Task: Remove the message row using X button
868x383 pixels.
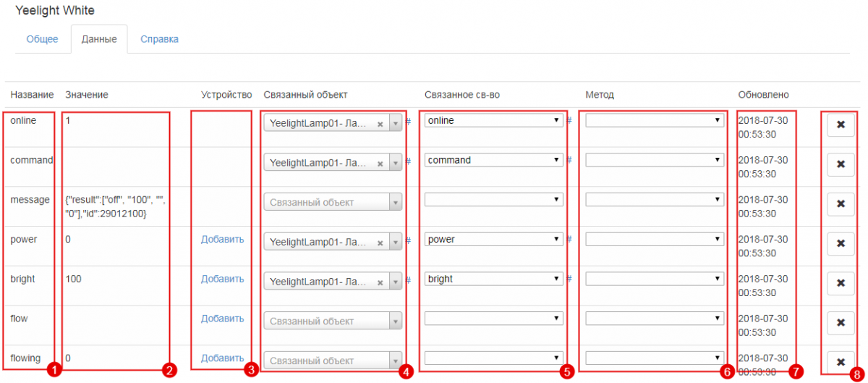Action: pyautogui.click(x=841, y=204)
